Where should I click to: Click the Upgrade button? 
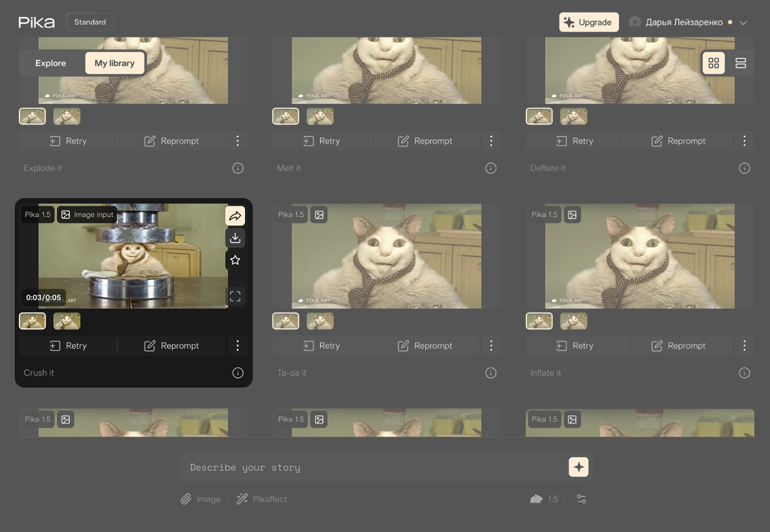(x=589, y=22)
